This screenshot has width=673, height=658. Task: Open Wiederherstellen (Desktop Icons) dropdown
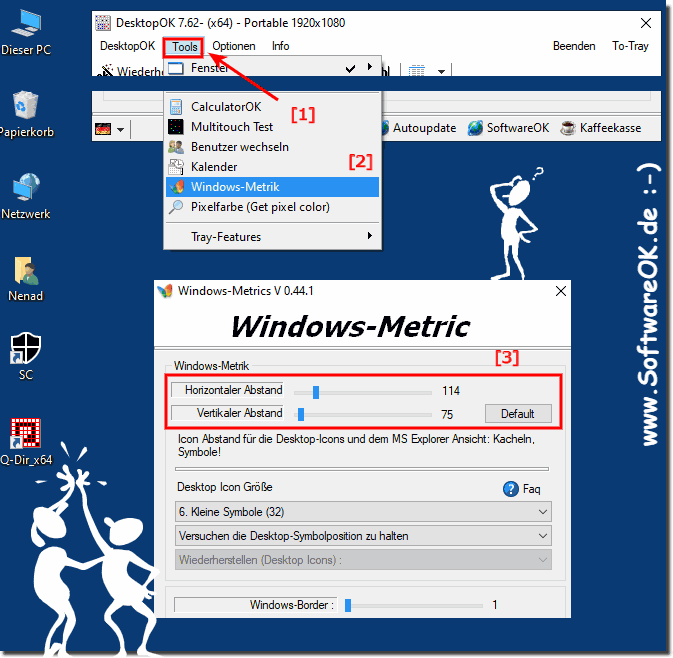[363, 560]
